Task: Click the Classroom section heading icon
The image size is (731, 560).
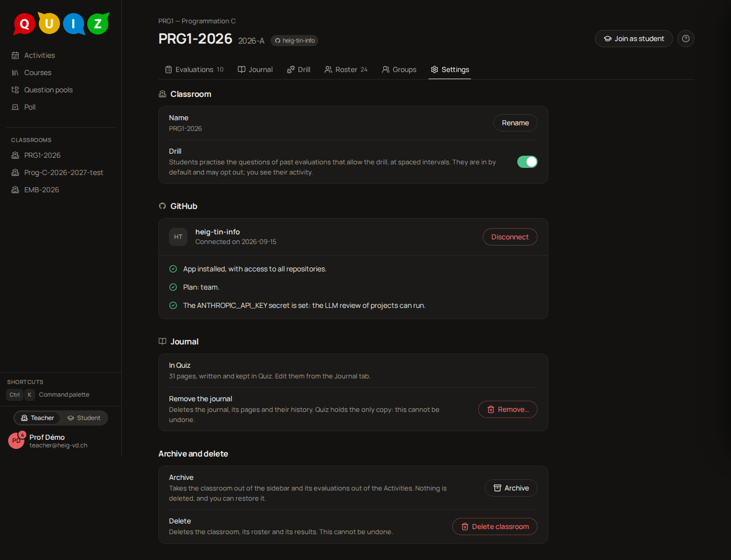Action: pos(162,94)
